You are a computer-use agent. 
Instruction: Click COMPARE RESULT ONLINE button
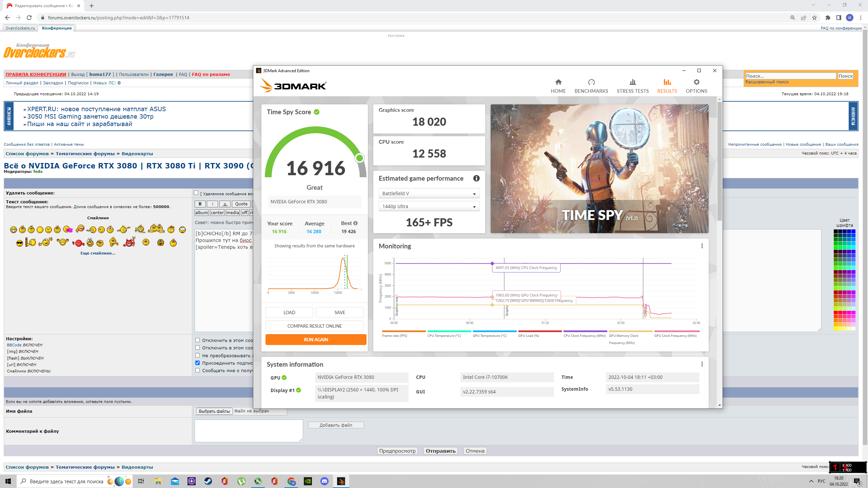(x=314, y=326)
